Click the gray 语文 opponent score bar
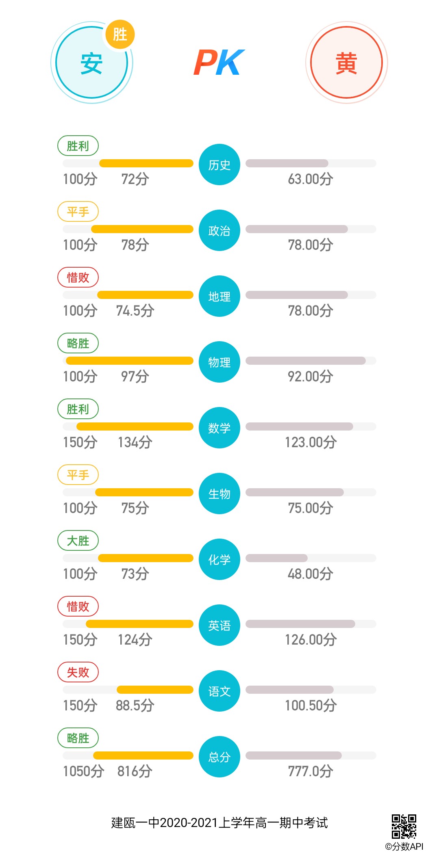 [x=289, y=690]
